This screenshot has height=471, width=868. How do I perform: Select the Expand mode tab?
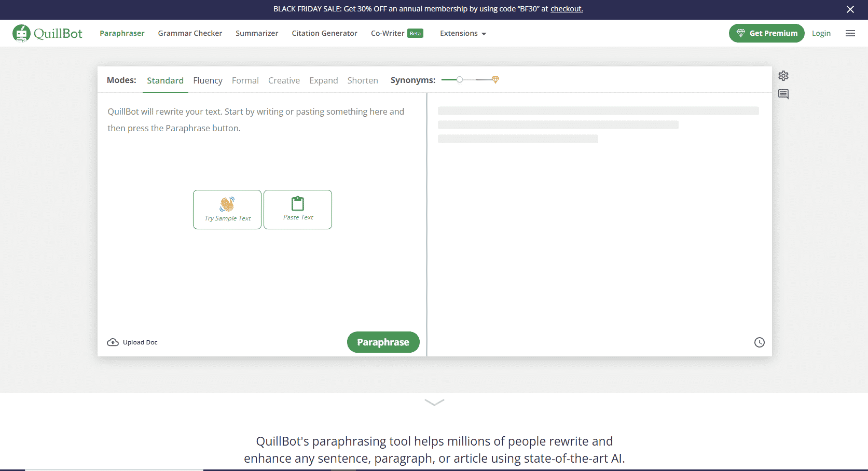pyautogui.click(x=324, y=80)
